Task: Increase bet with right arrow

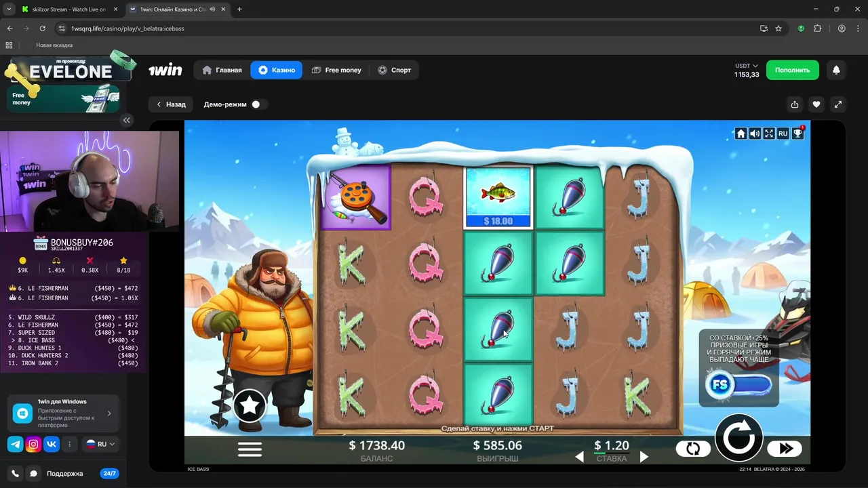Action: (644, 457)
